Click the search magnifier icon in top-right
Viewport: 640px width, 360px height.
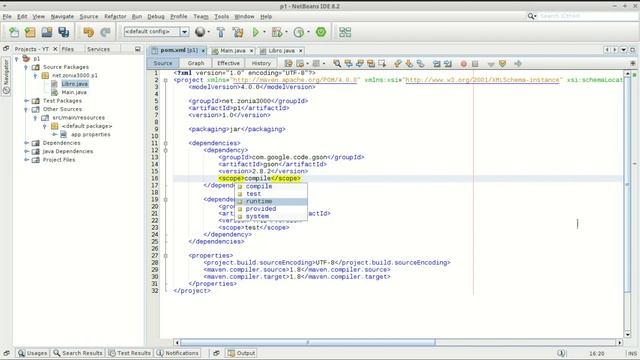531,16
